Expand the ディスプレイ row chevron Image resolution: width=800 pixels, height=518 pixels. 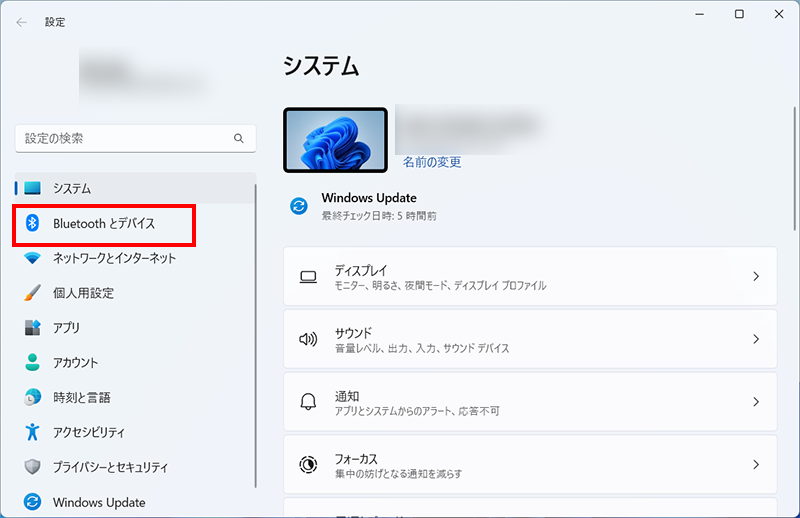(756, 277)
